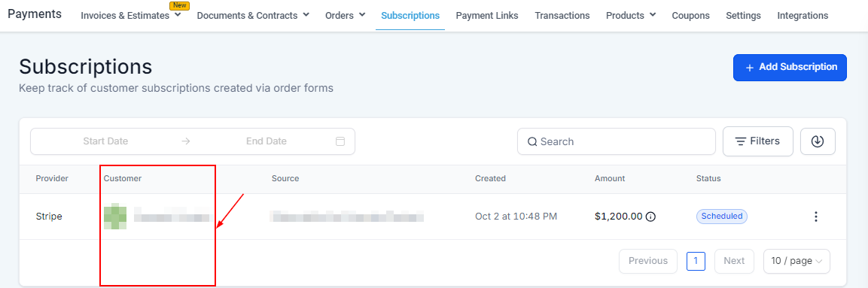Change the 10 / page selector
This screenshot has height=288, width=868.
[x=796, y=261]
